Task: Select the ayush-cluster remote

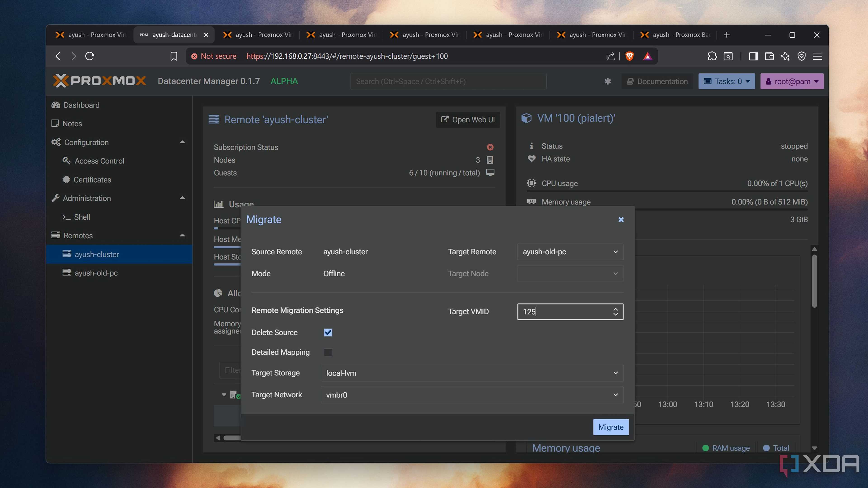Action: [x=119, y=254]
